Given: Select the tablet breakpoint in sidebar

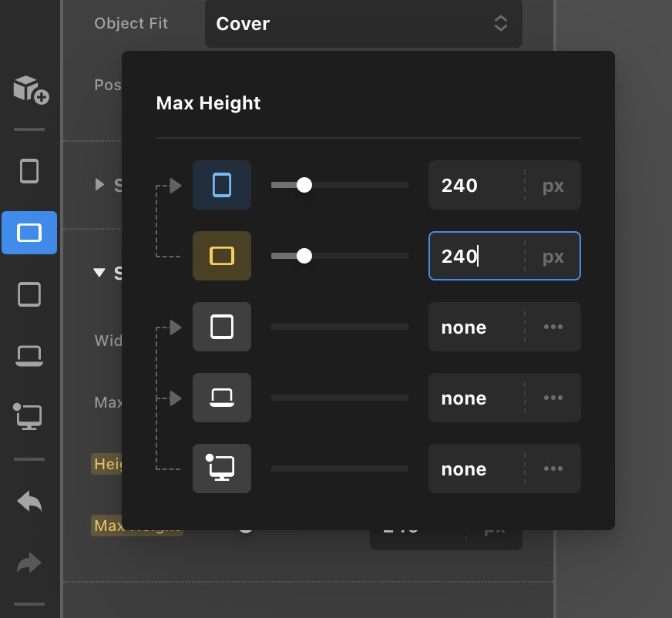Looking at the screenshot, I should [x=29, y=294].
